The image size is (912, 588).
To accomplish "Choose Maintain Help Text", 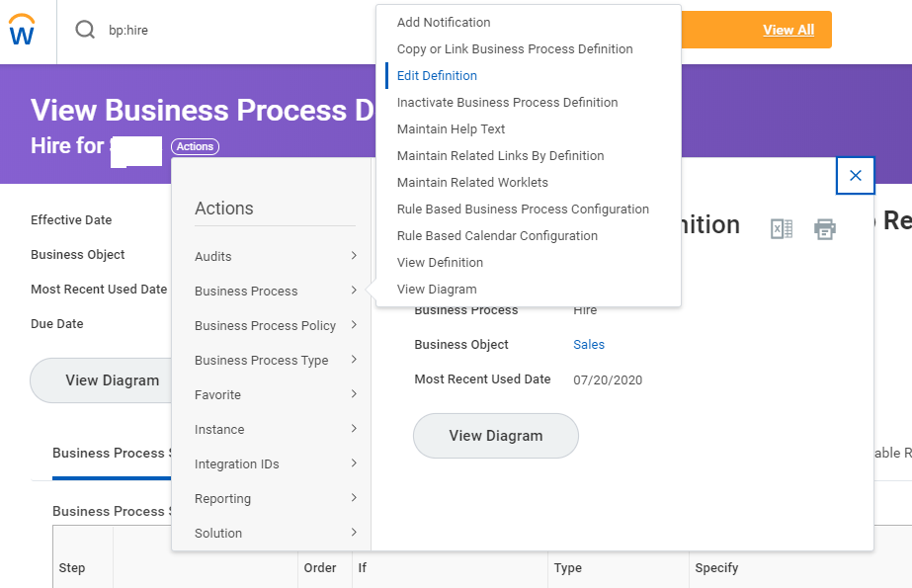I will pyautogui.click(x=451, y=129).
